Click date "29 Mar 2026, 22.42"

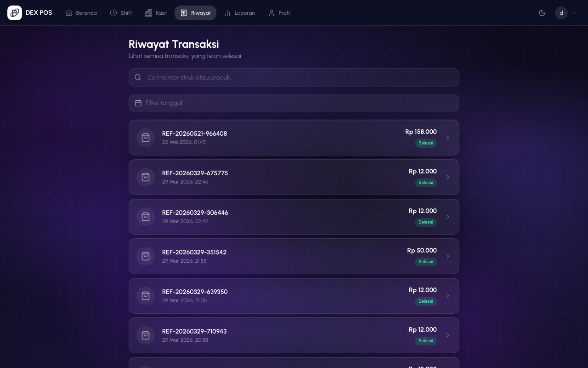tap(185, 222)
